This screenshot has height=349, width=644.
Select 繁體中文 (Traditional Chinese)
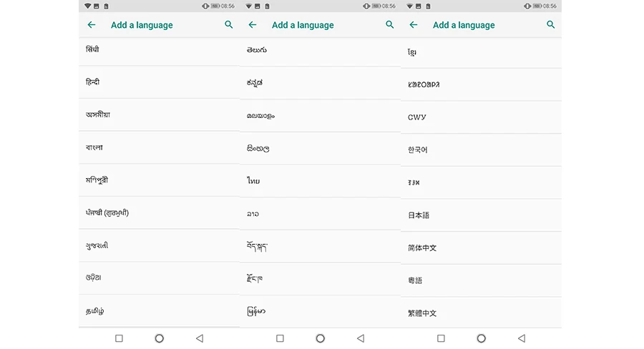[482, 313]
